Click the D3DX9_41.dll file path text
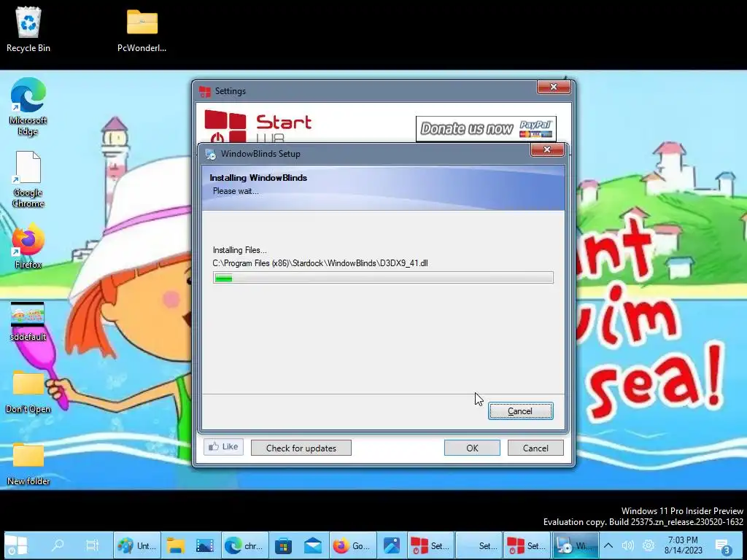Viewport: 747px width, 560px height. tap(320, 262)
